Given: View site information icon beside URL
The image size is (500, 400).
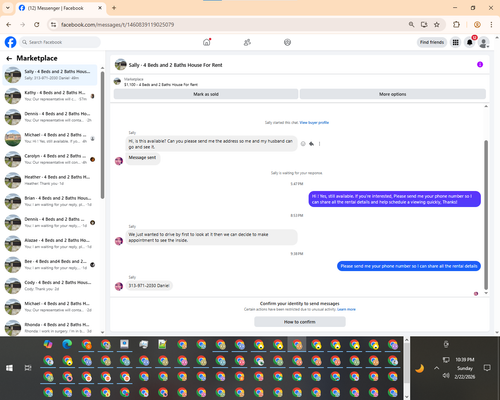Looking at the screenshot, I should (53, 24).
